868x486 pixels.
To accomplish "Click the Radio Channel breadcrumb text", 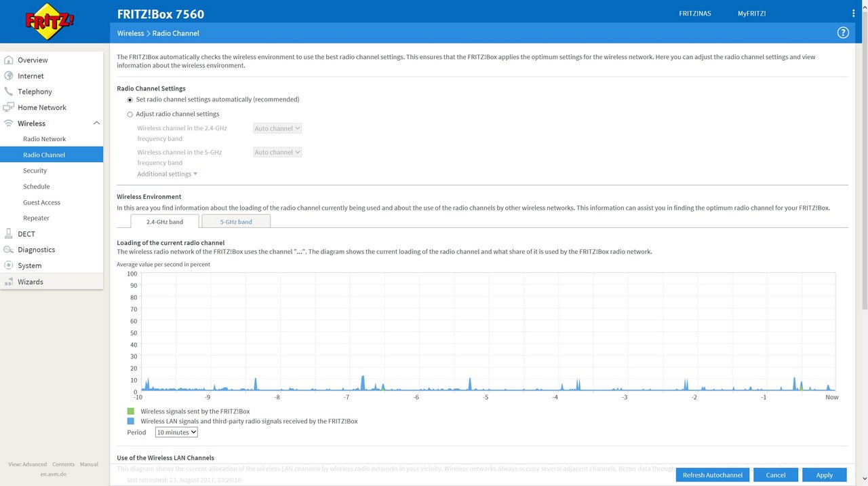I will pos(176,33).
